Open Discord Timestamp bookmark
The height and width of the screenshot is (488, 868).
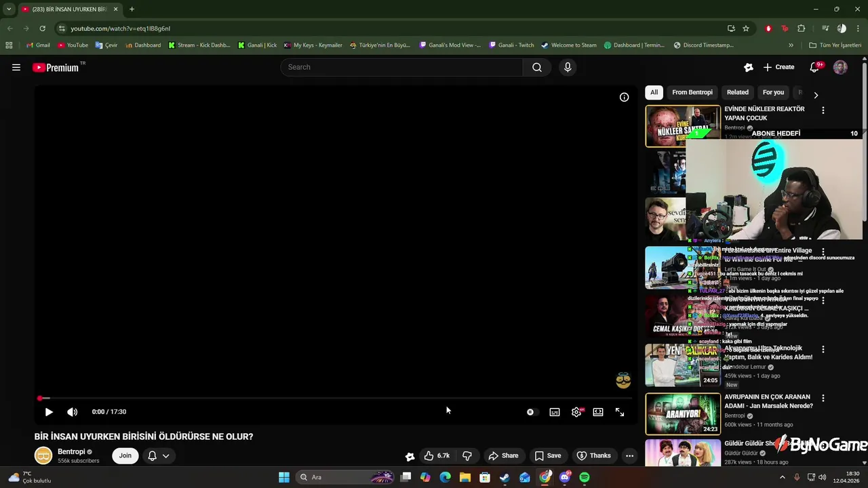coord(704,45)
